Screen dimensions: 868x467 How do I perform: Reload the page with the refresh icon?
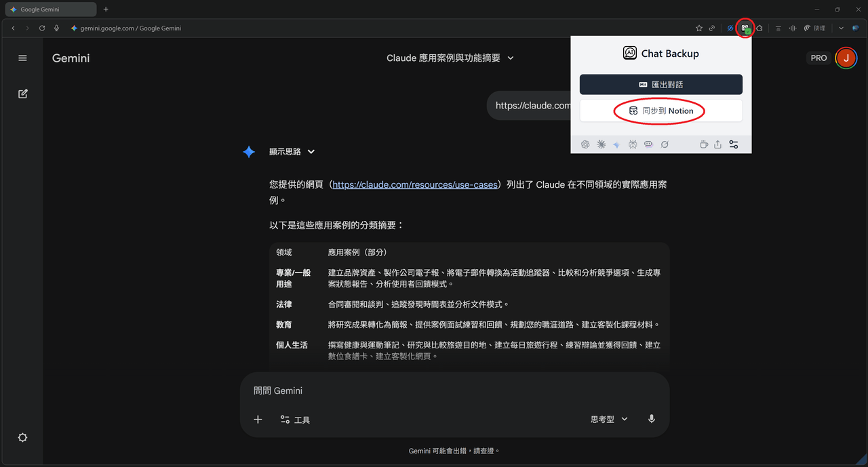[x=42, y=28]
